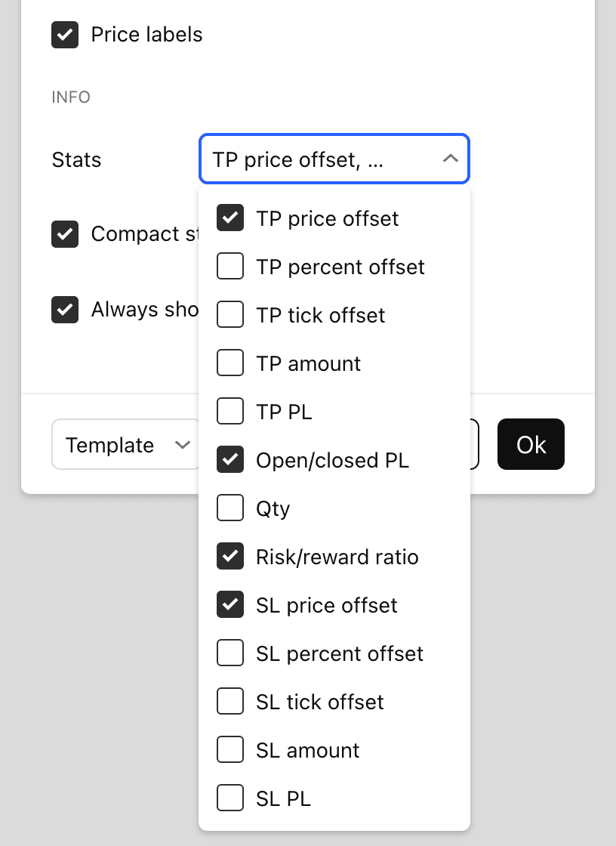
Task: Disable the Open/closed PL stat
Action: [x=230, y=459]
